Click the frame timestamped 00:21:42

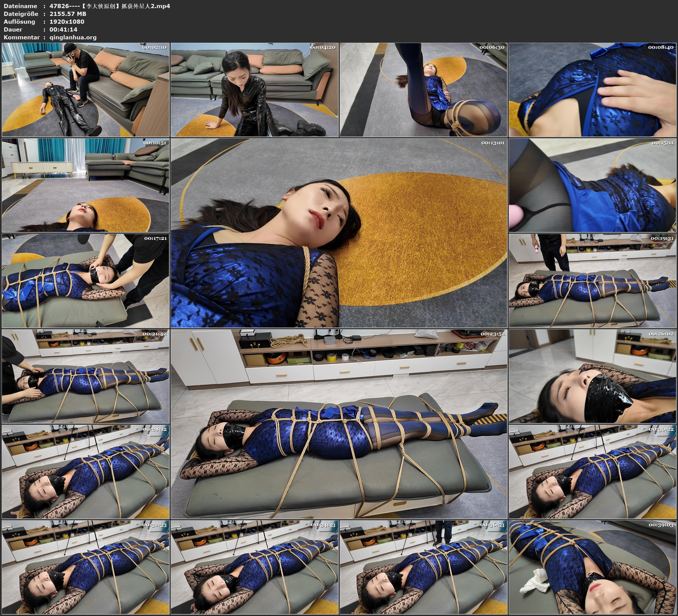[85, 376]
